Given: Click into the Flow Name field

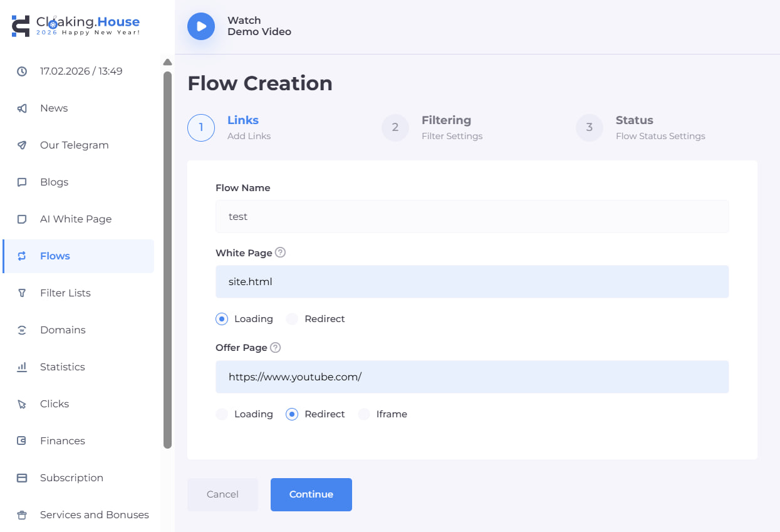Looking at the screenshot, I should coord(472,217).
